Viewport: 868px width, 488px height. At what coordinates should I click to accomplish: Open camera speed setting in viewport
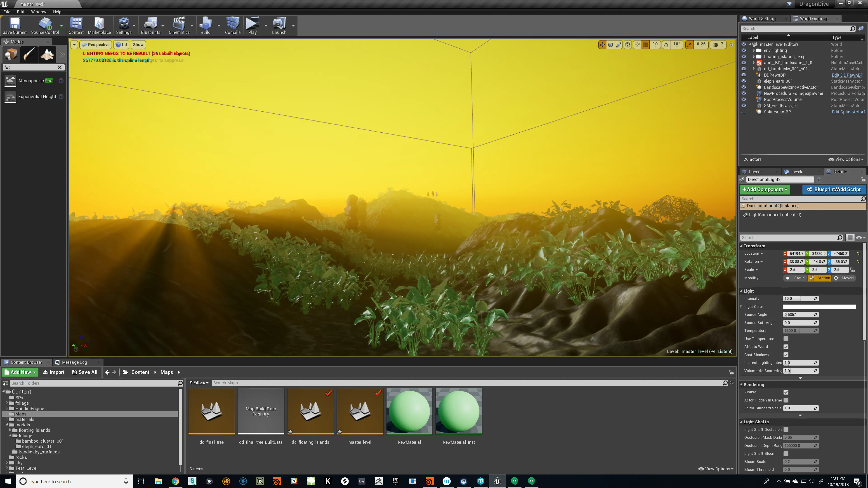[718, 45]
